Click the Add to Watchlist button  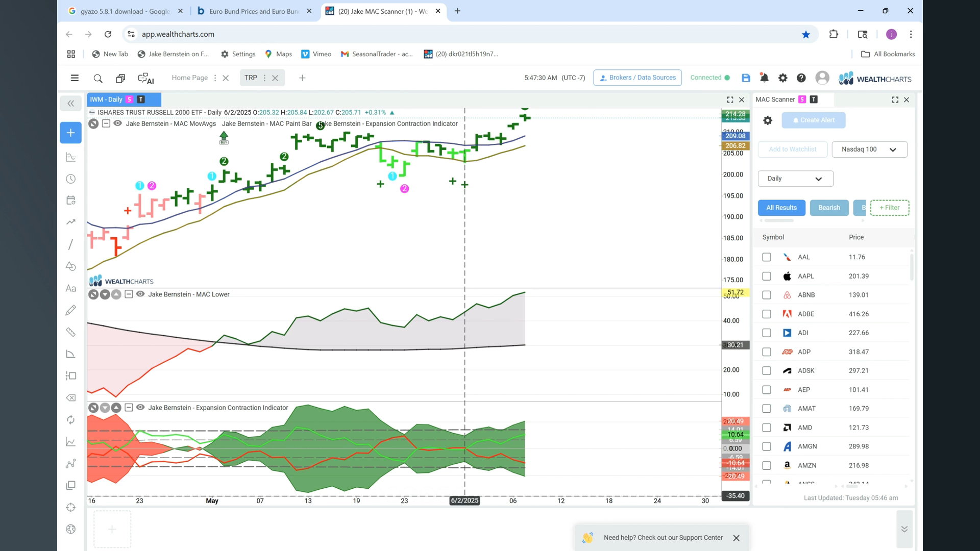pos(792,149)
